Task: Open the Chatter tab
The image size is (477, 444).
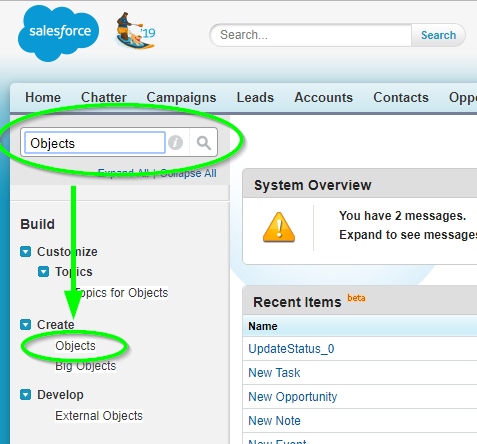Action: click(x=104, y=98)
